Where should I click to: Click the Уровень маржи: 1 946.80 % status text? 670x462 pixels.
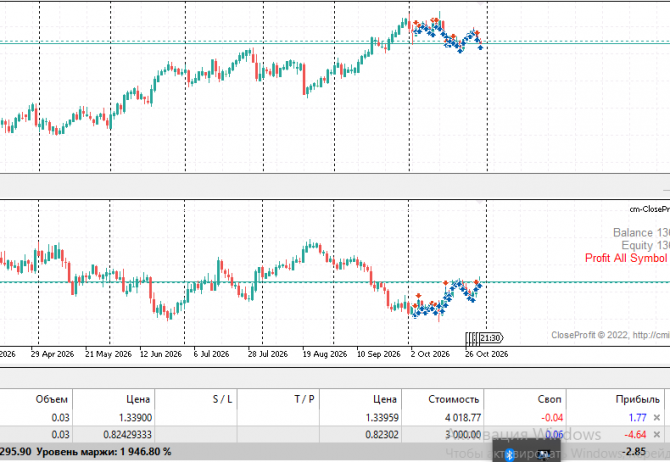(x=103, y=451)
